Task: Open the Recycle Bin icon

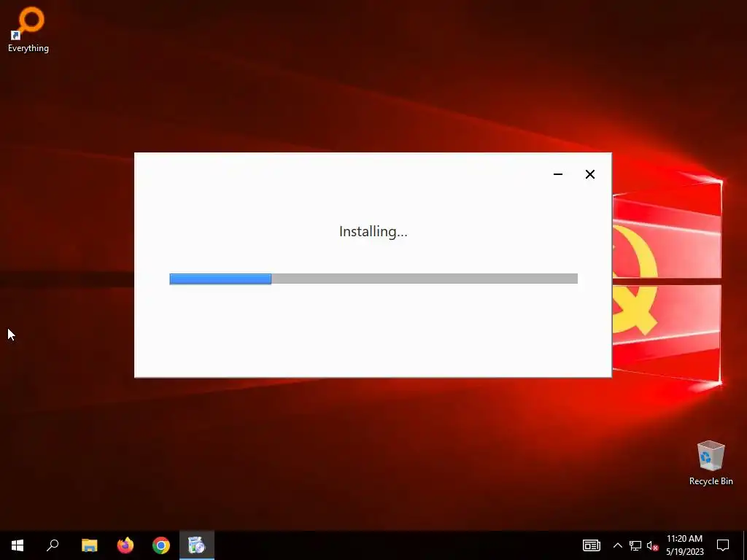Action: coord(711,463)
